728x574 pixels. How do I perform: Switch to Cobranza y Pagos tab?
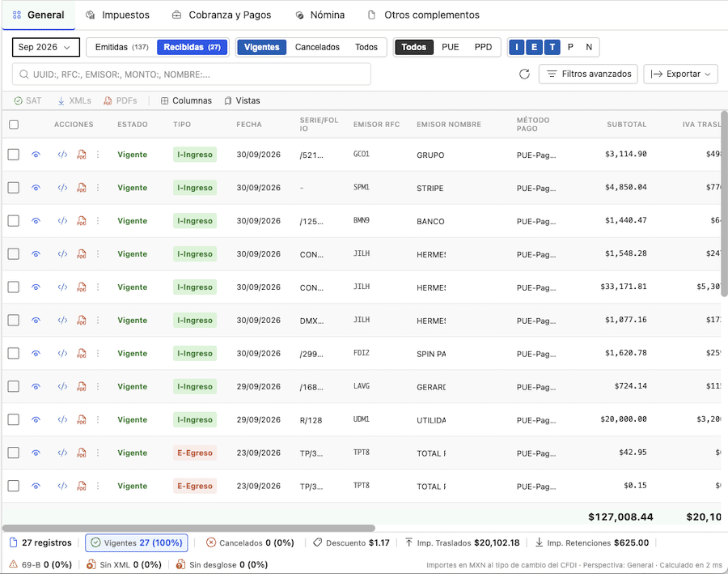222,15
